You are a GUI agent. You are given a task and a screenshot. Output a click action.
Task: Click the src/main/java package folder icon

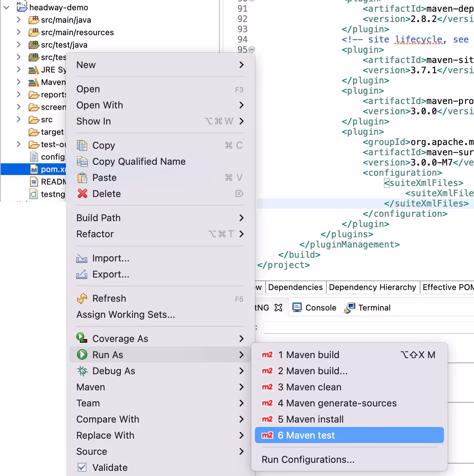34,20
